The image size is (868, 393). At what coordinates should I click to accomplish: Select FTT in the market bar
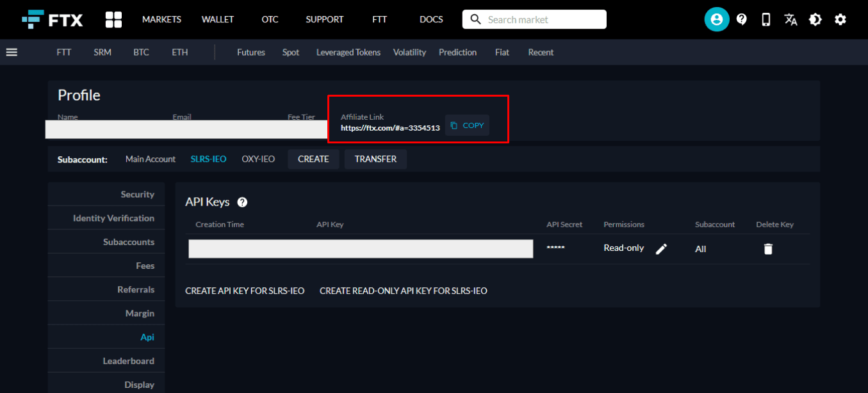[64, 52]
